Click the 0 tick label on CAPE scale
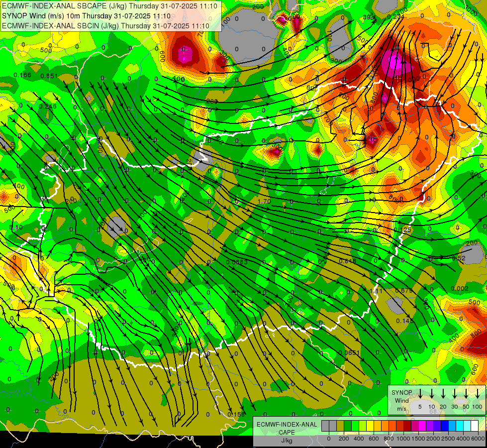 point(329,439)
